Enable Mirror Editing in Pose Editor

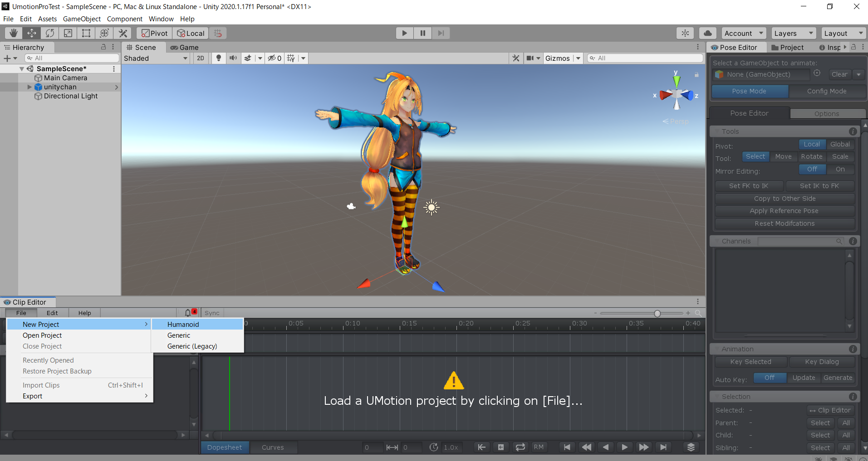click(839, 169)
